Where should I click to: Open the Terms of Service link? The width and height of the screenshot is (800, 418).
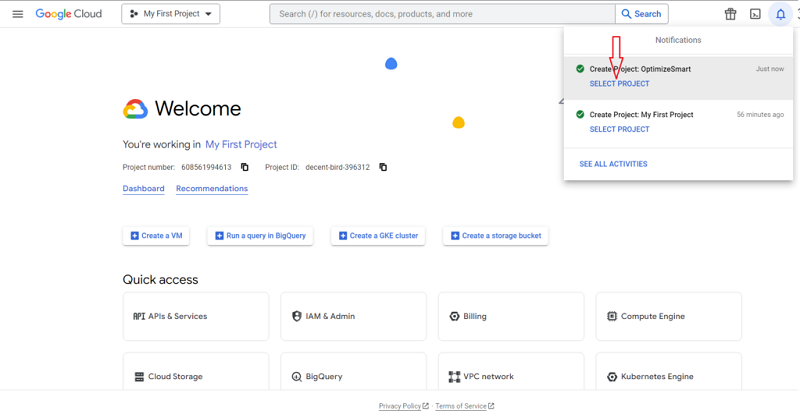pos(465,406)
